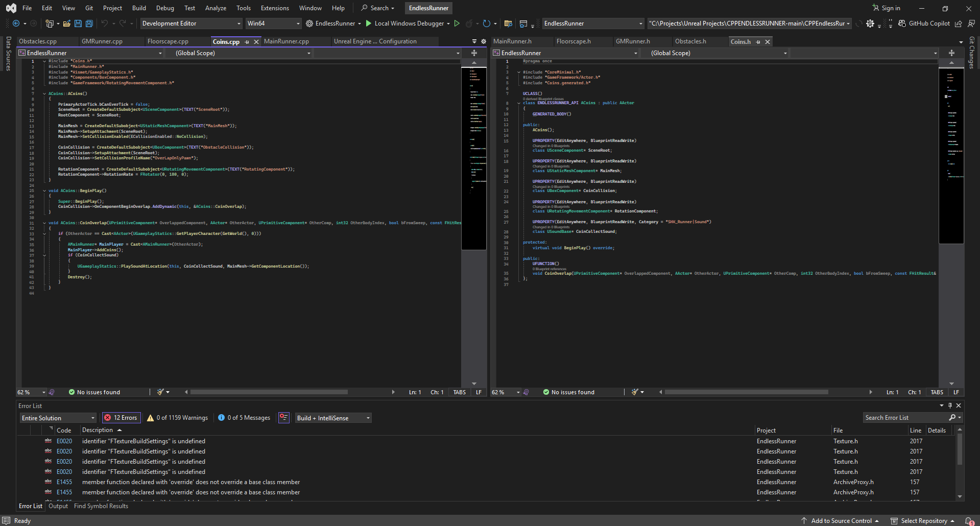Image resolution: width=980 pixels, height=526 pixels.
Task: Click the GitHub Copilot icon
Action: (x=902, y=23)
